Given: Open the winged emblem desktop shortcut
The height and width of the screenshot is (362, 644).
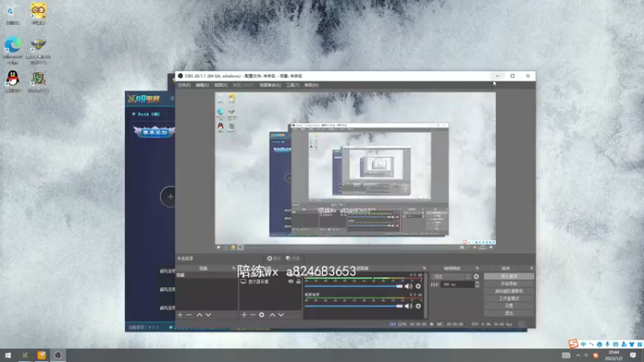Looking at the screenshot, I should pyautogui.click(x=38, y=51).
